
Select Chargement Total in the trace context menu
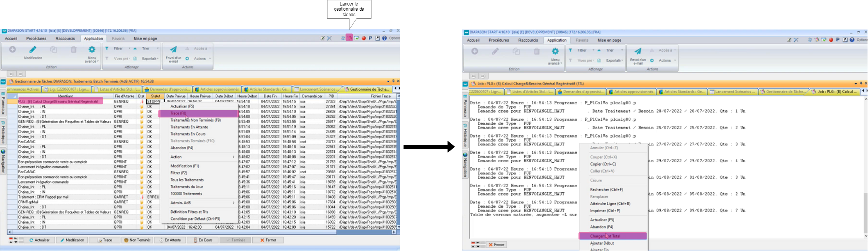612,236
